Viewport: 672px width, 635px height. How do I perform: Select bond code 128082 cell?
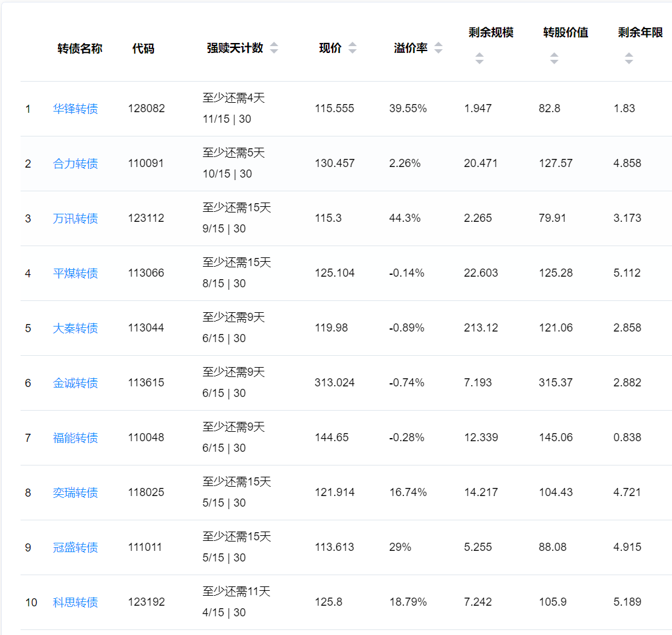[x=146, y=108]
